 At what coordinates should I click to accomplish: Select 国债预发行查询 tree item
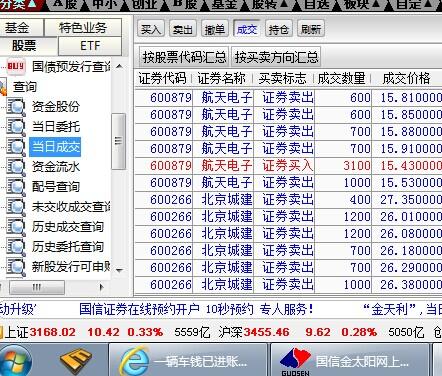click(x=71, y=67)
